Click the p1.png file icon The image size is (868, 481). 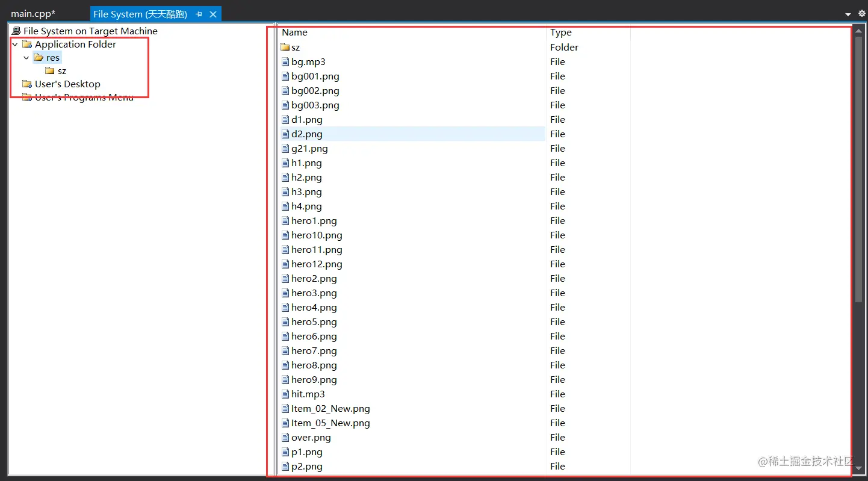point(286,452)
